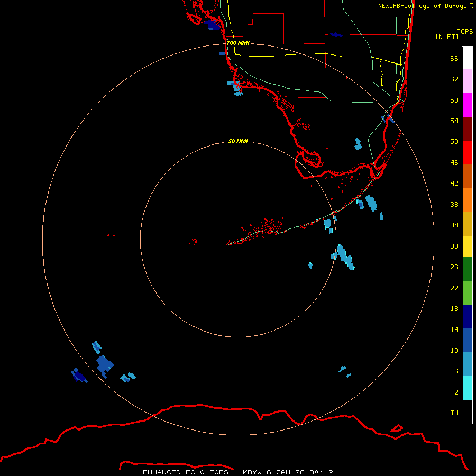476x476 pixels.
Task: Click the "50 NMI" range ring label
Action: 238,141
